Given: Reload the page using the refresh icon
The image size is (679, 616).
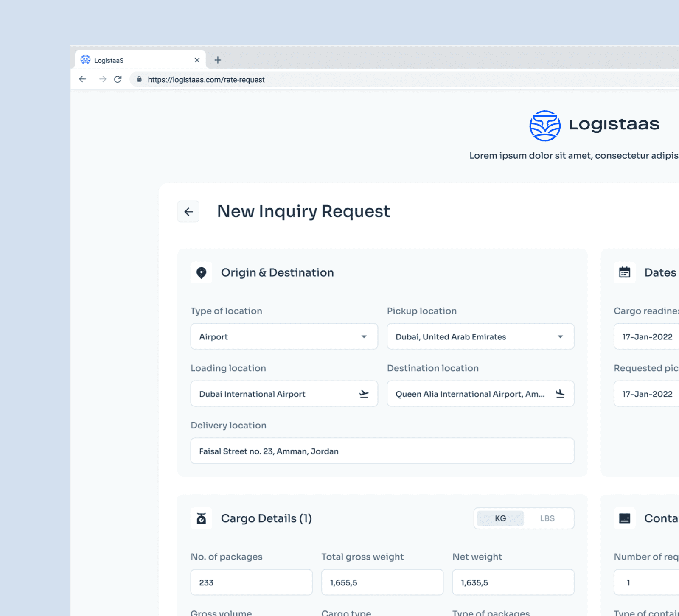Looking at the screenshot, I should click(x=118, y=79).
